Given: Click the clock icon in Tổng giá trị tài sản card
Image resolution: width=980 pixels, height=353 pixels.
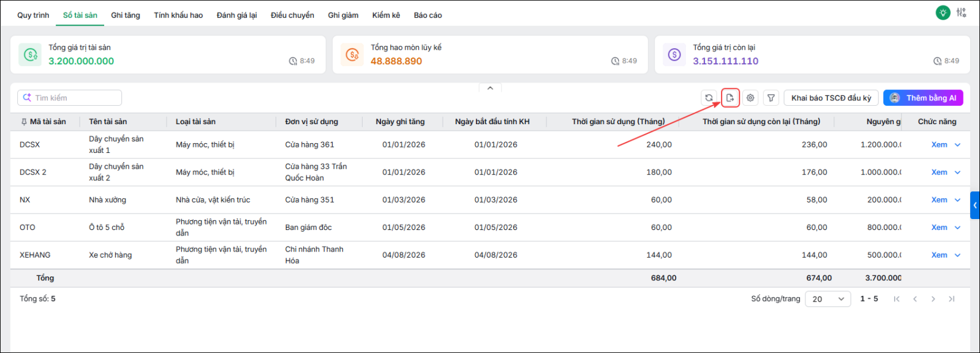Looking at the screenshot, I should point(293,61).
